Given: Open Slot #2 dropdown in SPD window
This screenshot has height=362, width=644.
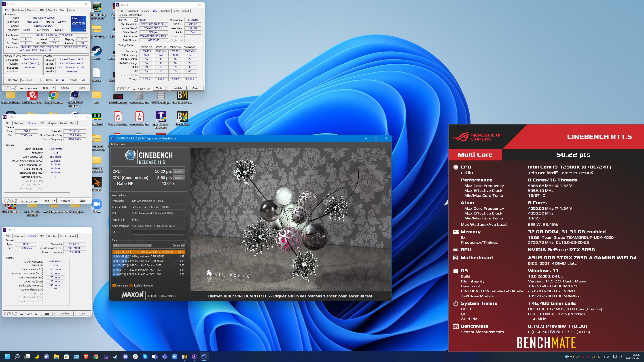Looking at the screenshot, I should click(x=136, y=20).
